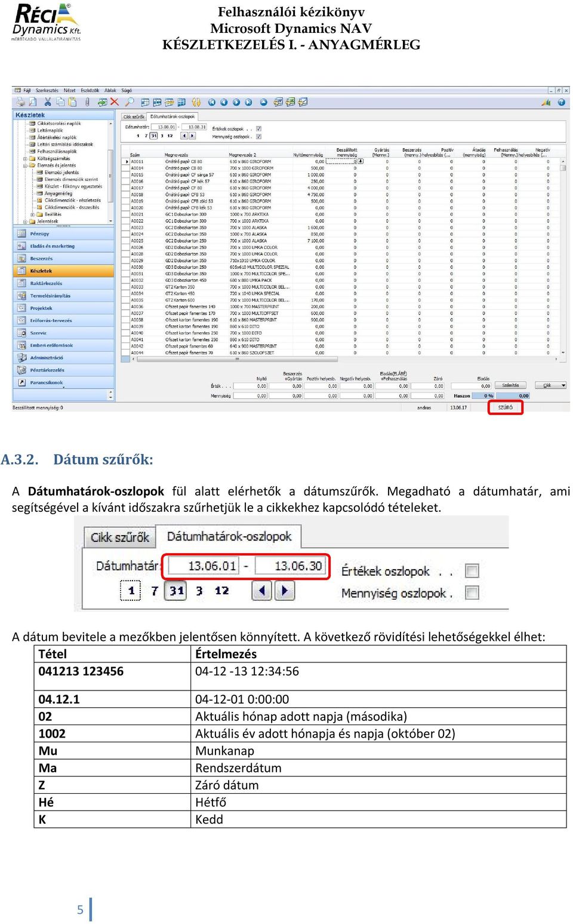Uncheck Mennyiség oszlopok in the NAV window

(258, 137)
